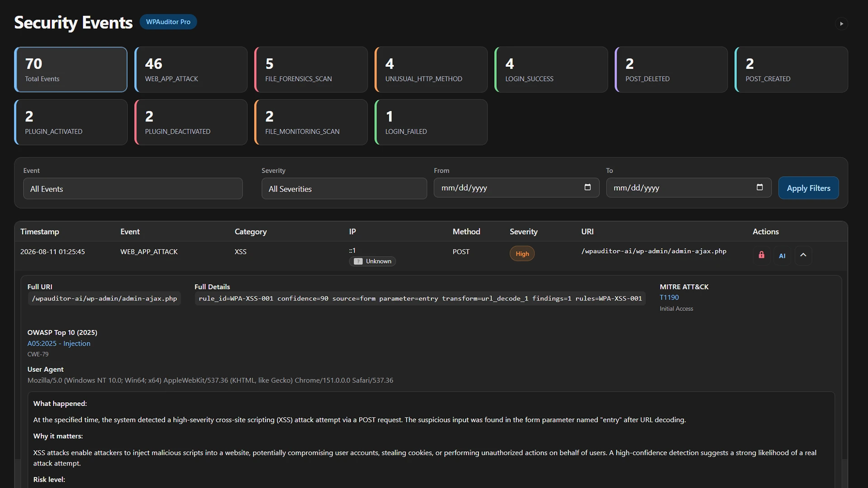The height and width of the screenshot is (488, 868).
Task: Open the All Events dropdown
Action: (x=133, y=188)
